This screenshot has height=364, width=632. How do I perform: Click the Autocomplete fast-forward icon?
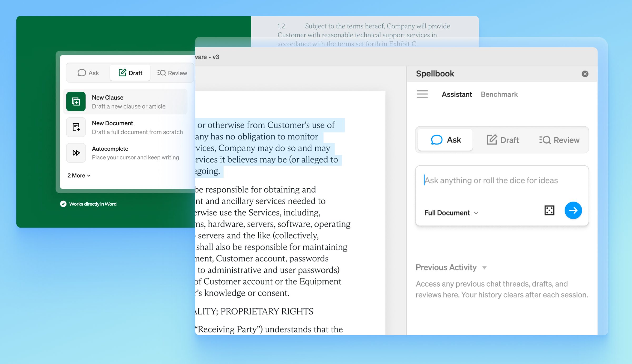click(76, 153)
